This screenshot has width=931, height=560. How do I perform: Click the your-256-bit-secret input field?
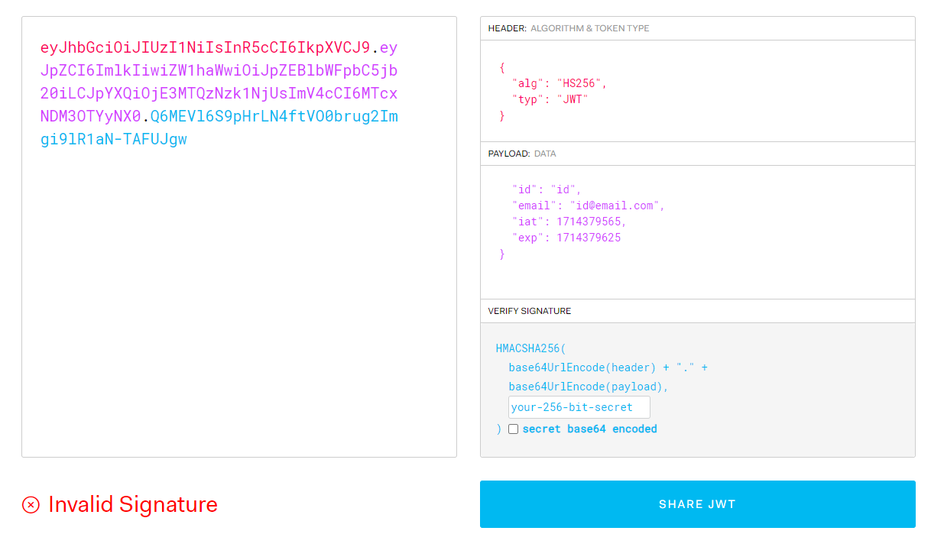[x=579, y=406]
